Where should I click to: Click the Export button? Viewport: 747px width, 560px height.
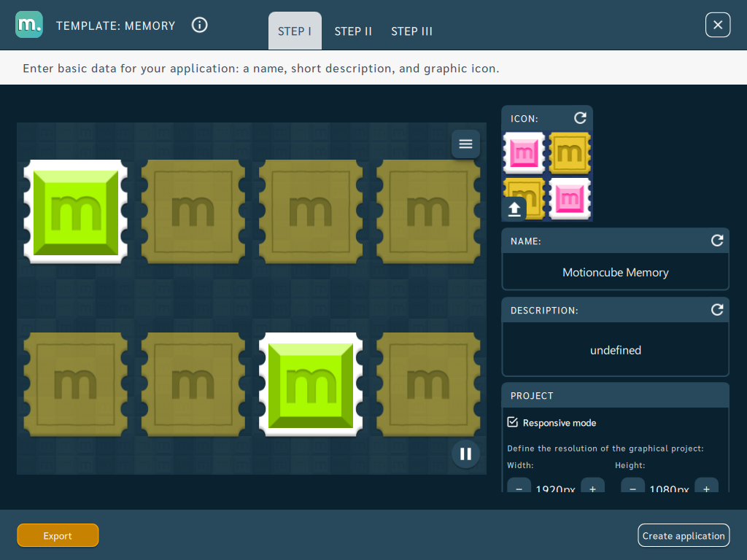point(58,536)
